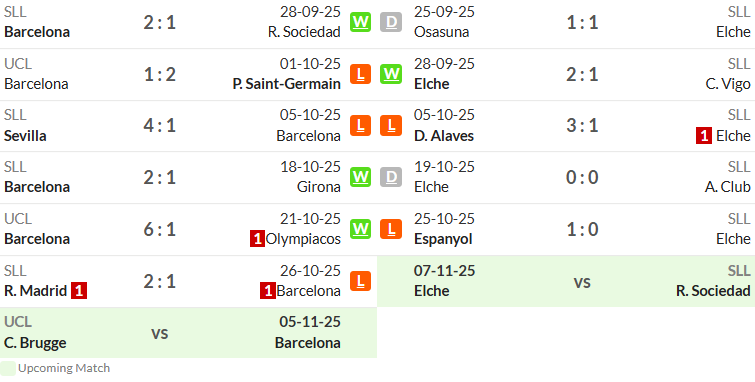Click the red card icon beside Olympiacos
Viewport: 755px width, 382px height.
pos(257,239)
